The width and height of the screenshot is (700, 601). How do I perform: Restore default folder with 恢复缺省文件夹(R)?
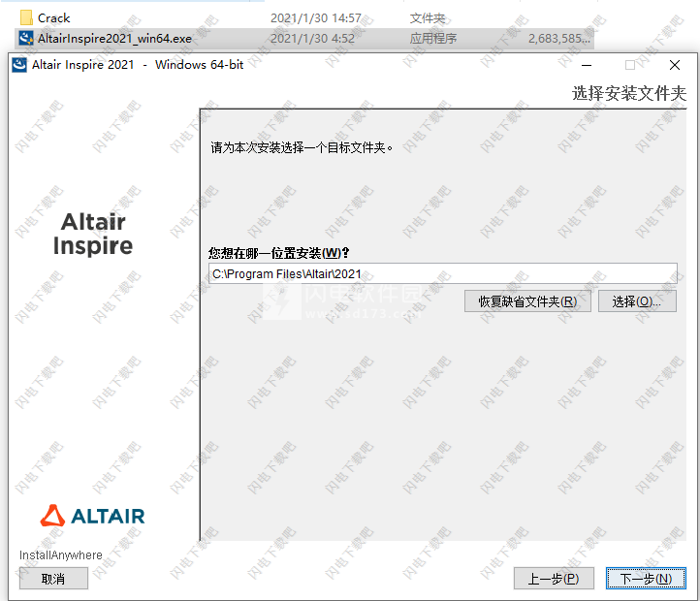point(527,301)
